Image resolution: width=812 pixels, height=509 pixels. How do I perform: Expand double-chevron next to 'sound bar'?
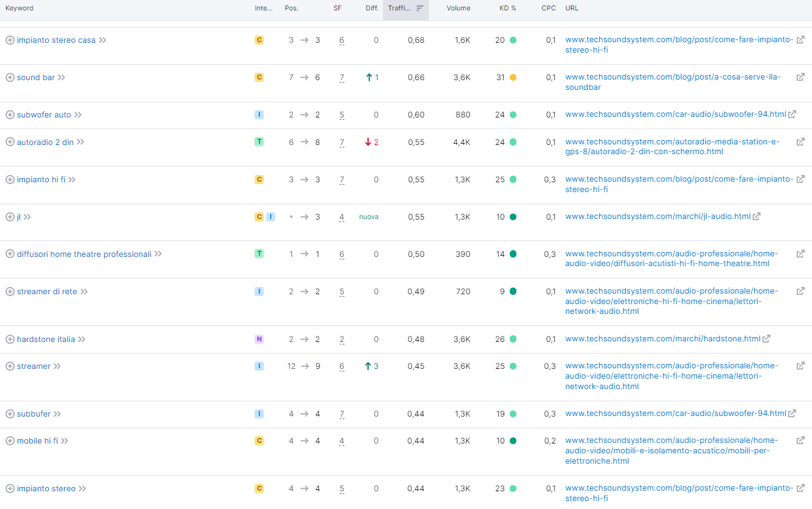click(x=61, y=77)
